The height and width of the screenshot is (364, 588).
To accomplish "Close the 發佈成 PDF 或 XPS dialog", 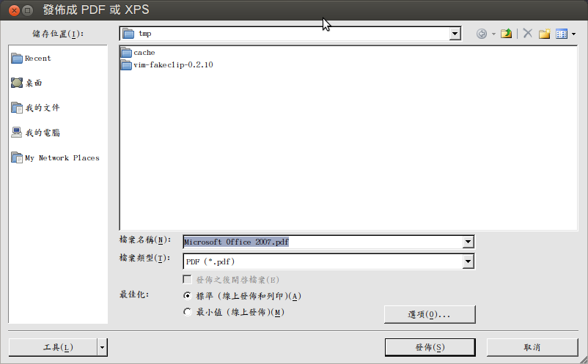I will tap(14, 10).
